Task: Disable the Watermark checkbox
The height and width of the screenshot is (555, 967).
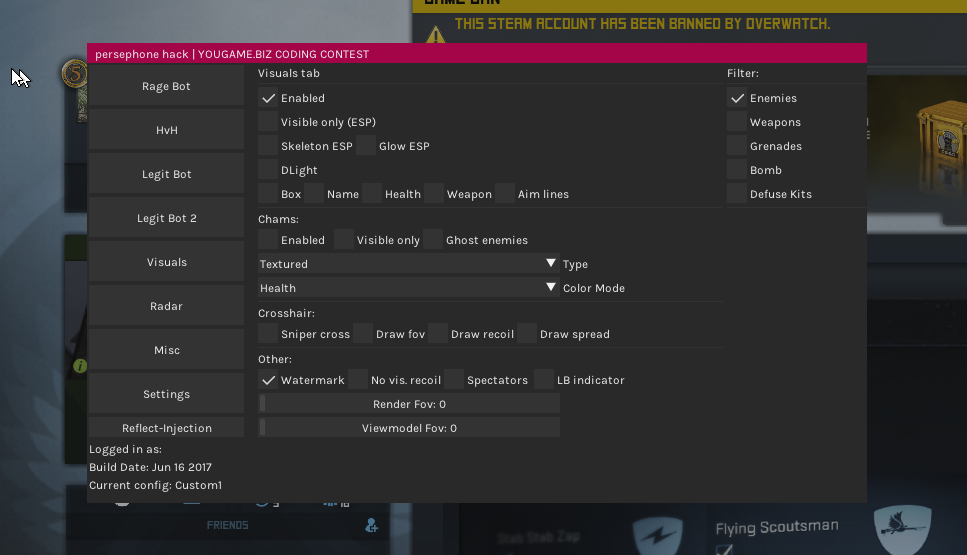Action: pos(268,380)
